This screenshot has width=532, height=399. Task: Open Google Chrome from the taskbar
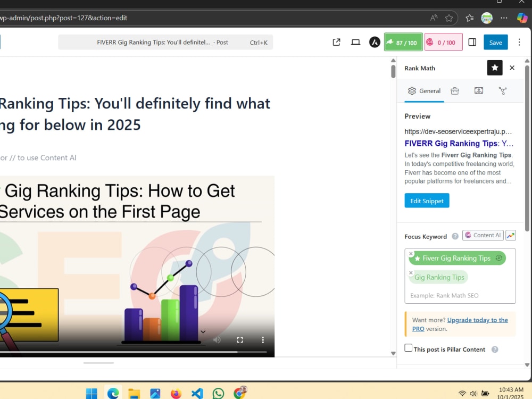point(239,393)
